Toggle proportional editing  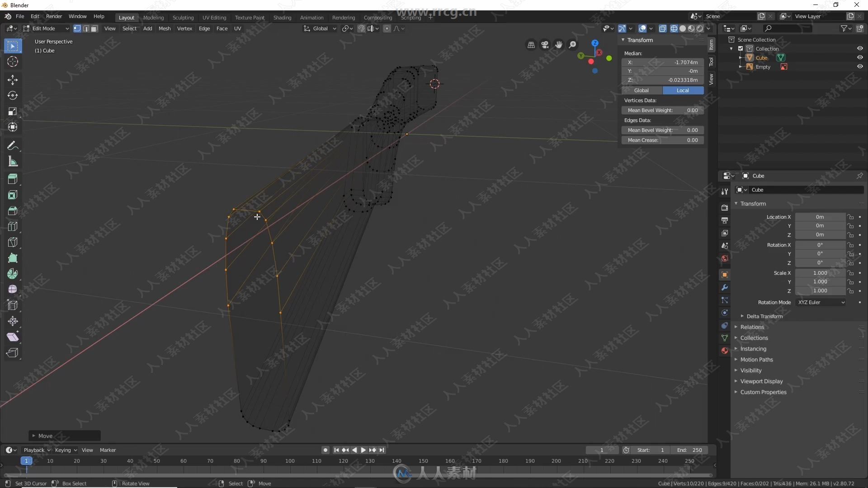(387, 28)
